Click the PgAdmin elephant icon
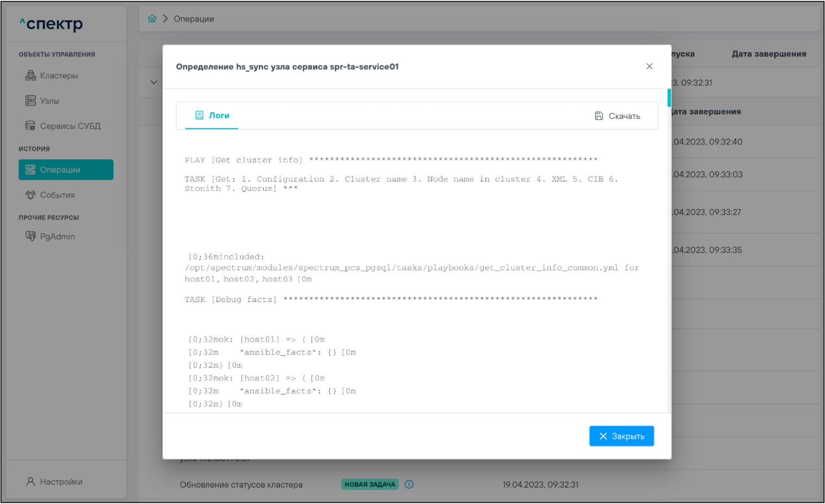This screenshot has height=504, width=825. 30,236
